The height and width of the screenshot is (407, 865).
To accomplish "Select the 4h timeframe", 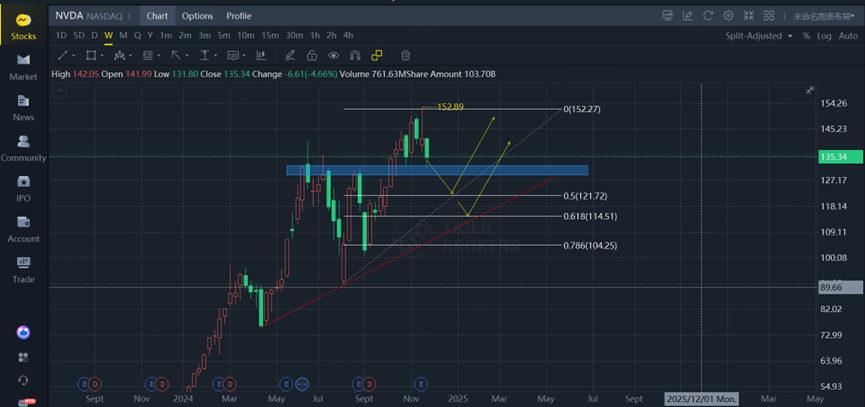I will (x=348, y=36).
